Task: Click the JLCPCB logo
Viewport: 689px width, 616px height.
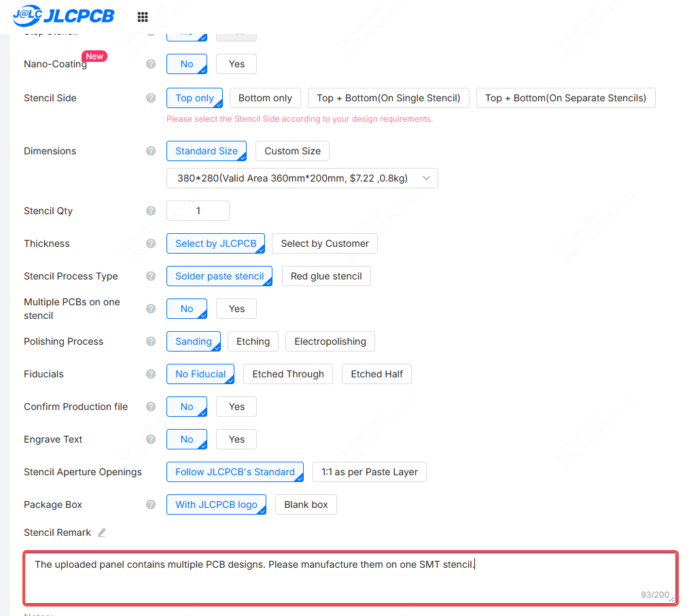Action: coord(64,16)
